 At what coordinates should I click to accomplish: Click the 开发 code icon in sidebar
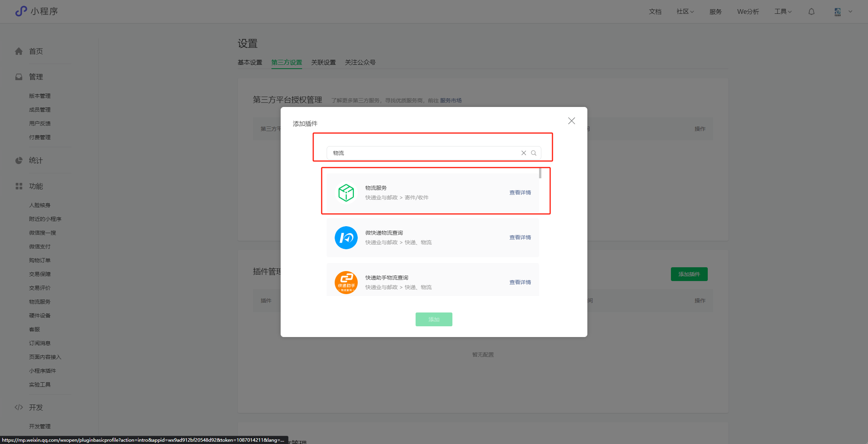tap(19, 407)
